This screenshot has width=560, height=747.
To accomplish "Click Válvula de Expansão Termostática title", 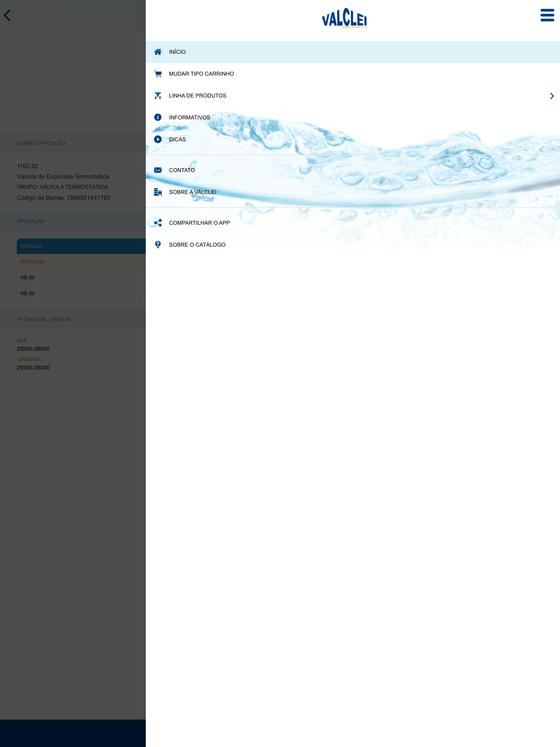I will tap(63, 176).
